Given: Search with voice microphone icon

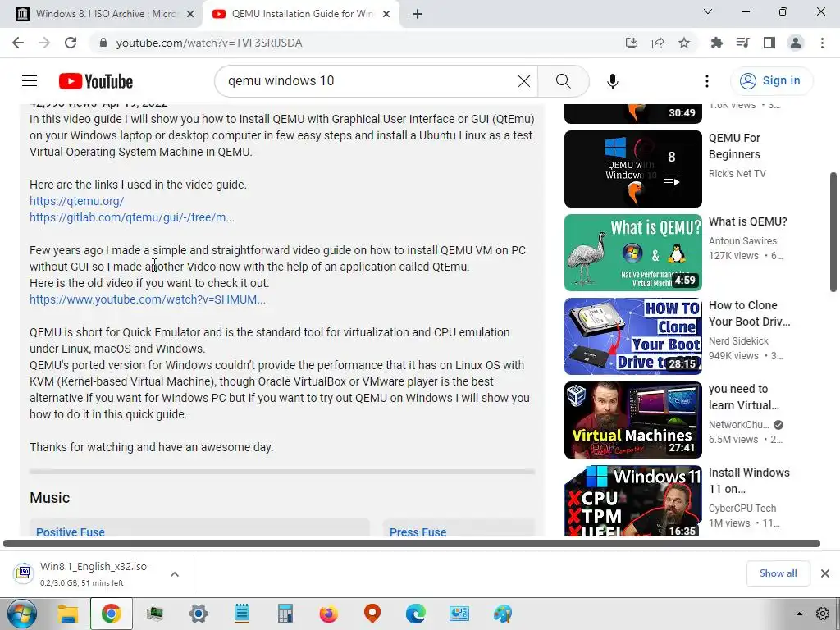Looking at the screenshot, I should [x=613, y=81].
